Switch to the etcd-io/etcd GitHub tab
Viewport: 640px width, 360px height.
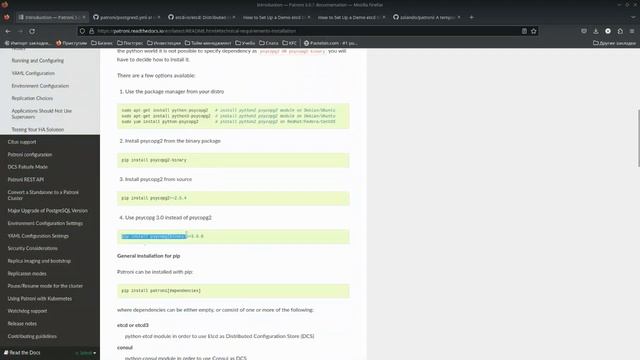201,17
